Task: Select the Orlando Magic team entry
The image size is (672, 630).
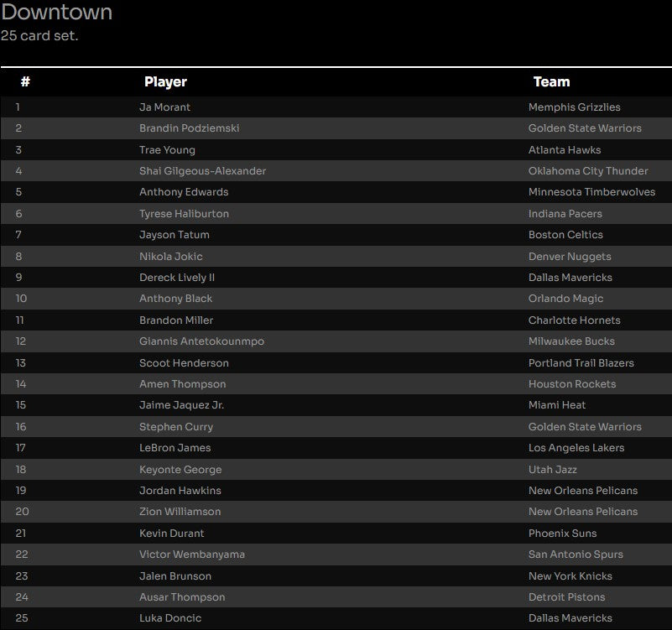Action: pos(565,299)
